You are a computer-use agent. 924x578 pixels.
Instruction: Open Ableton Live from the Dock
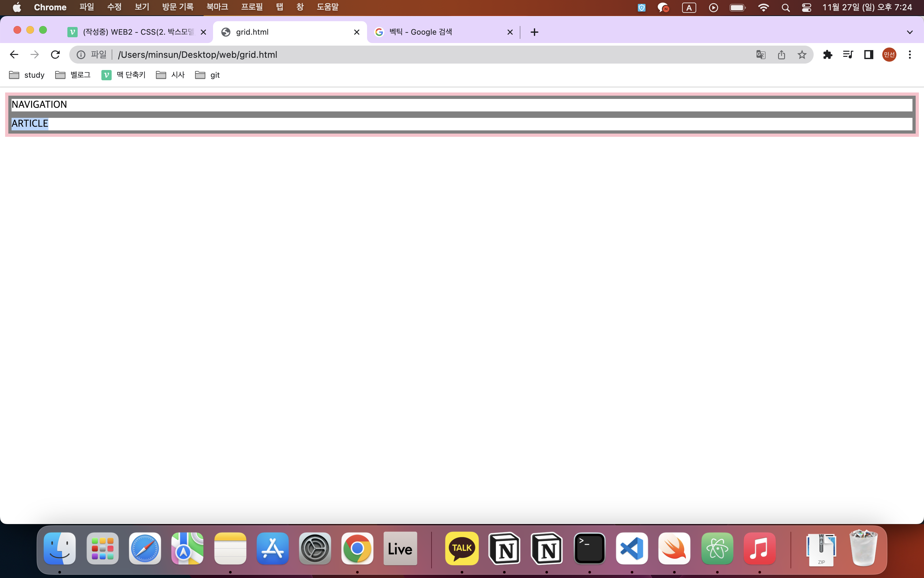point(400,548)
